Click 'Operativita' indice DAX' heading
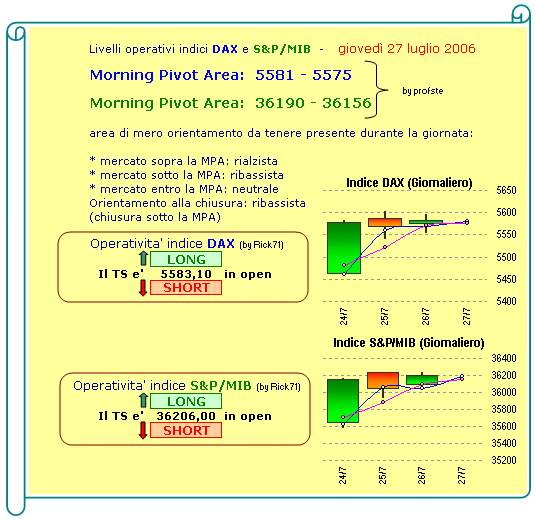Screen dimensions: 536x521 click(x=162, y=244)
